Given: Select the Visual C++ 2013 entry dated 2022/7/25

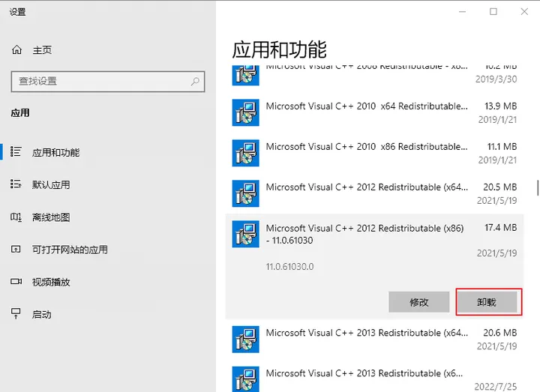Looking at the screenshot, I should (x=375, y=379).
